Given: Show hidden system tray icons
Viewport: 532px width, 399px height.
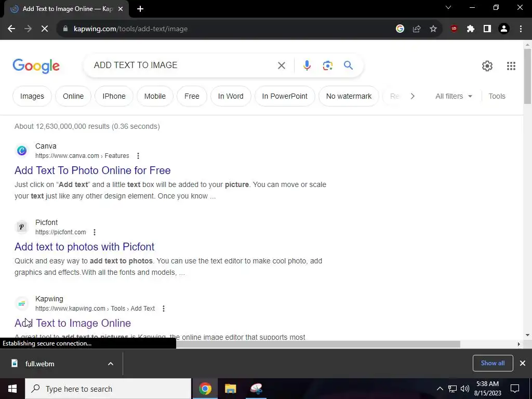Looking at the screenshot, I should click(440, 389).
